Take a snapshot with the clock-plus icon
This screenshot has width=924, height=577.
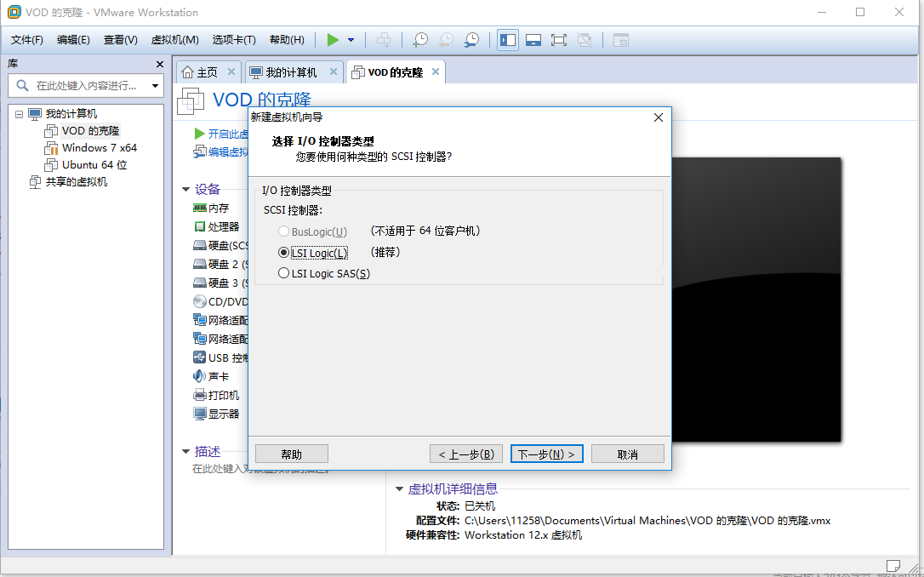(x=420, y=40)
